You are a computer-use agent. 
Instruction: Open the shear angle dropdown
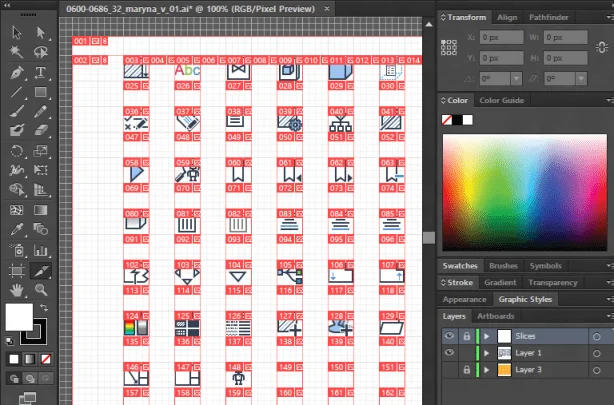pos(581,79)
